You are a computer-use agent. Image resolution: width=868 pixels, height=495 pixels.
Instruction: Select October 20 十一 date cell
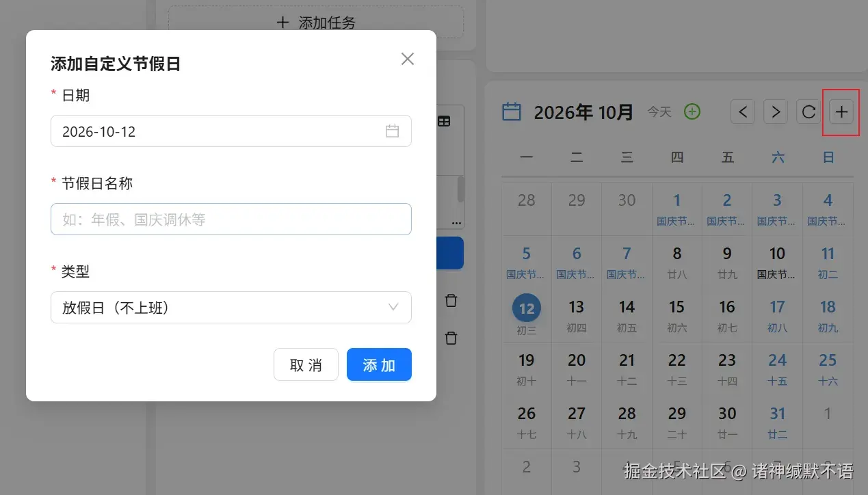[x=577, y=369]
